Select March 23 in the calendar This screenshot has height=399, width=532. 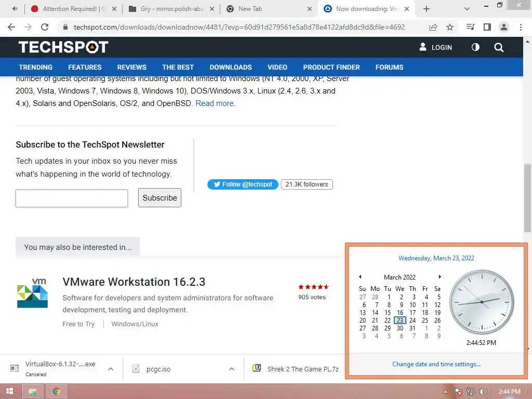[x=400, y=320]
